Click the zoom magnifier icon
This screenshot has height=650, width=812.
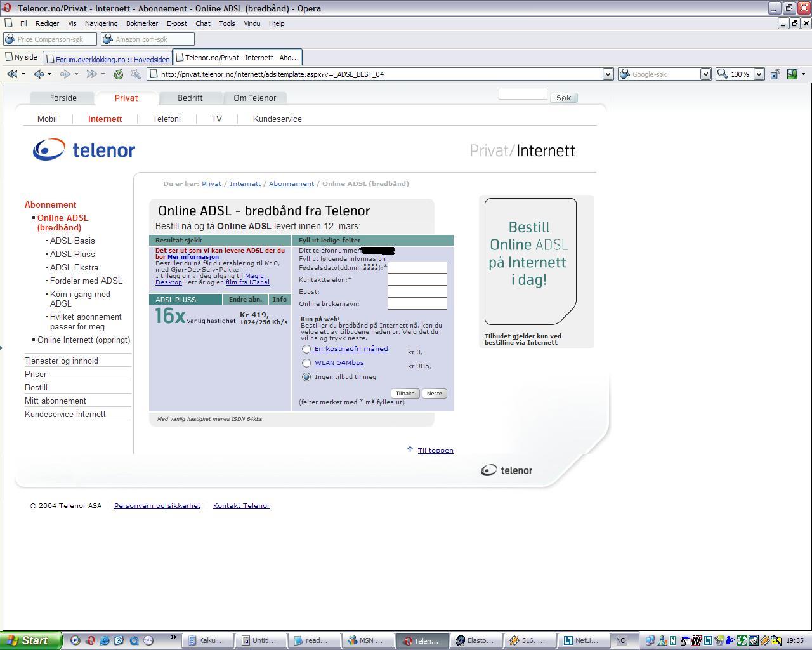722,74
